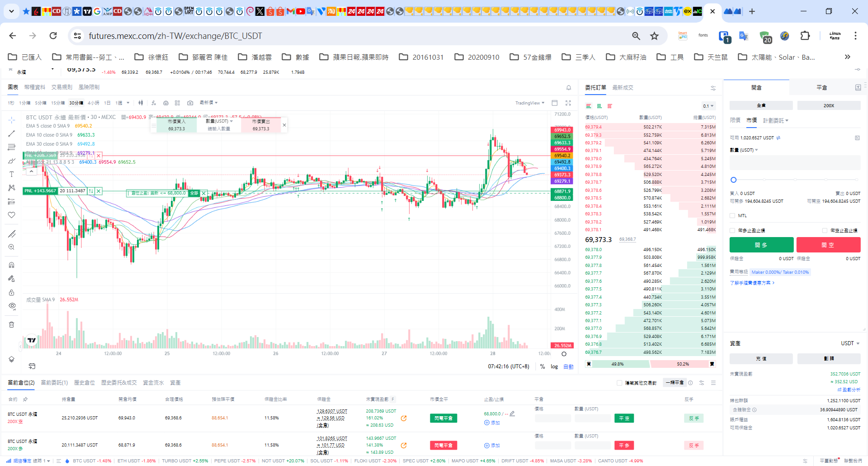Enable short take-profit stop-loss checkbox

(825, 230)
